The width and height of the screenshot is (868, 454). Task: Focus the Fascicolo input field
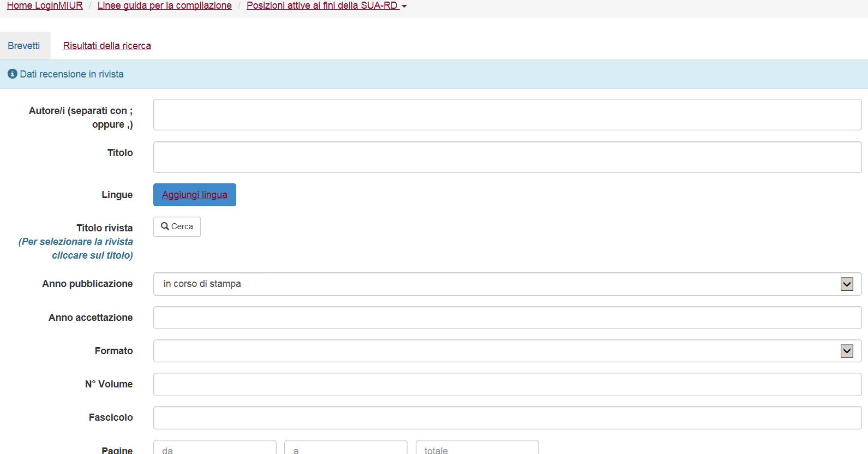507,418
